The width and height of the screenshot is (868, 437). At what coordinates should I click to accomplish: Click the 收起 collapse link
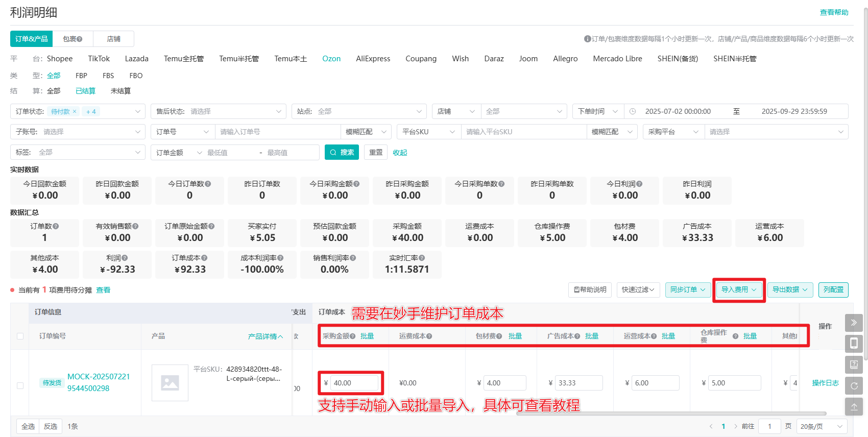[x=400, y=153]
